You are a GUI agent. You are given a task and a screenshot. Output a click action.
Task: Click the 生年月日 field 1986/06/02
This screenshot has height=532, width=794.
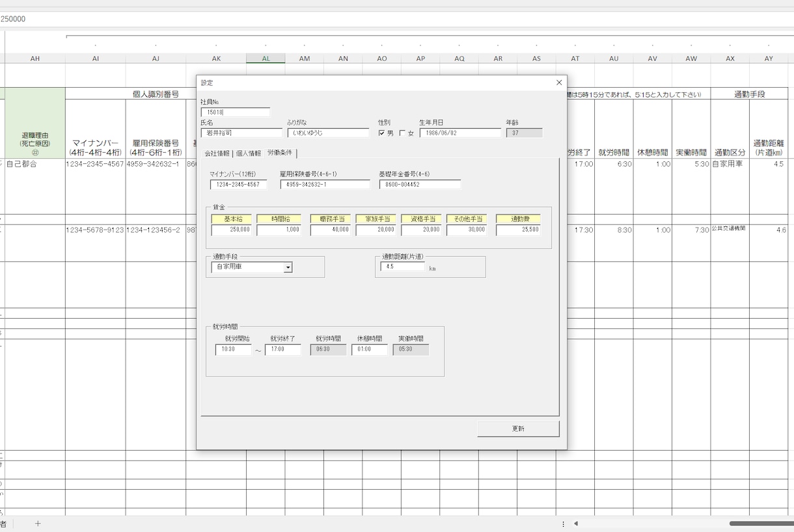[461, 133]
